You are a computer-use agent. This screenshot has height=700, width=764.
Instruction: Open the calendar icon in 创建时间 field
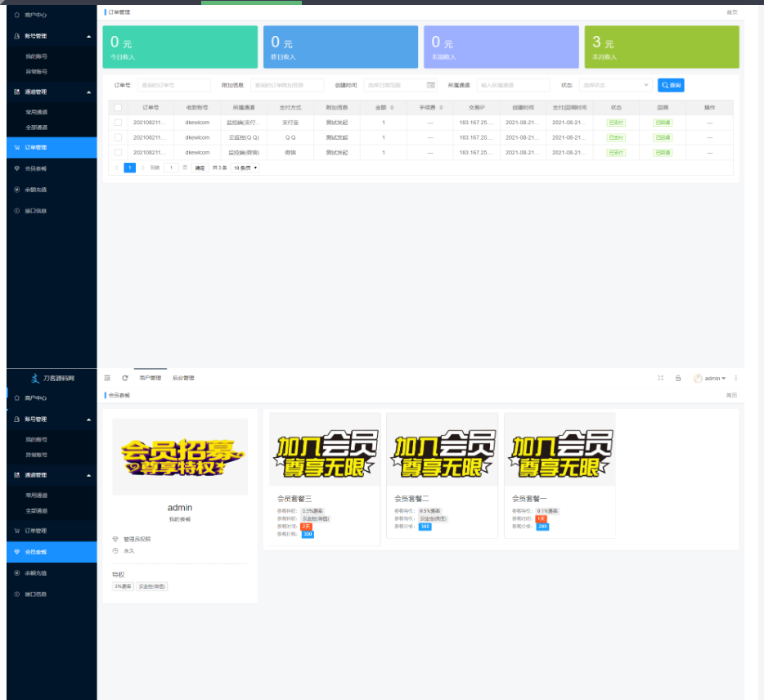[431, 85]
